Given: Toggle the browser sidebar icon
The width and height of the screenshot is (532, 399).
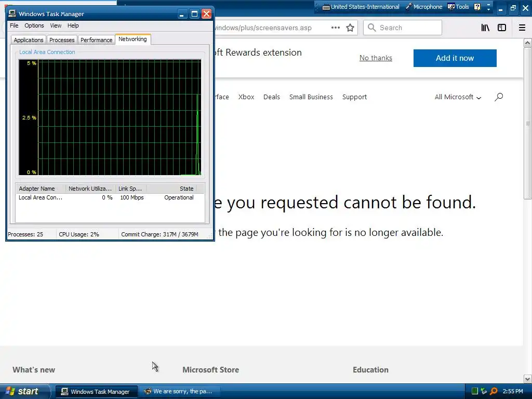Looking at the screenshot, I should pos(502,28).
